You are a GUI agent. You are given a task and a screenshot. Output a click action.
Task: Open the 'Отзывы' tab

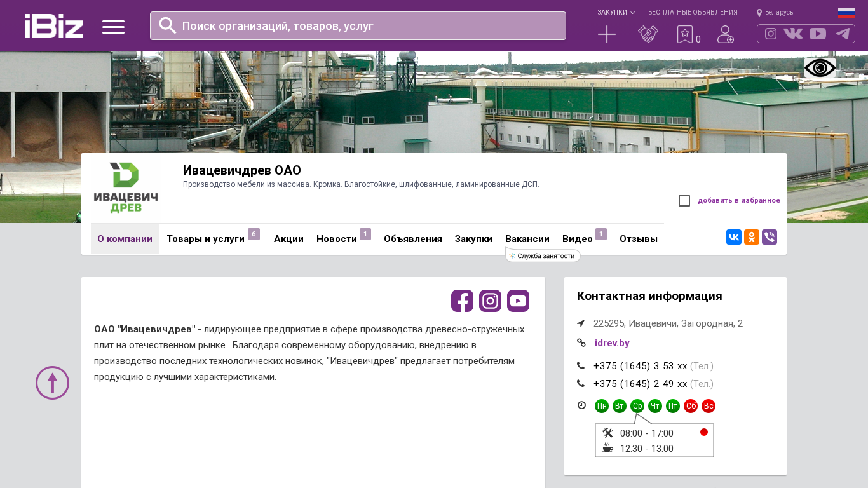click(638, 239)
